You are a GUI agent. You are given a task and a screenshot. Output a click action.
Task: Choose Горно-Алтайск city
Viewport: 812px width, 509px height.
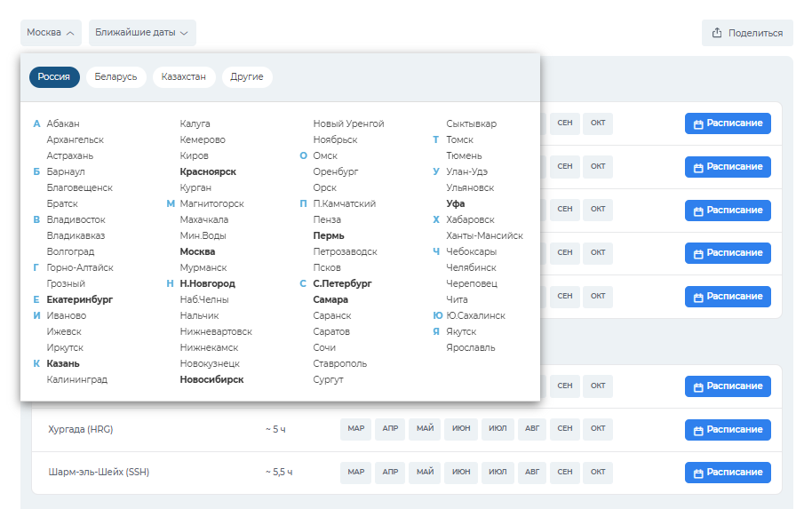point(80,267)
